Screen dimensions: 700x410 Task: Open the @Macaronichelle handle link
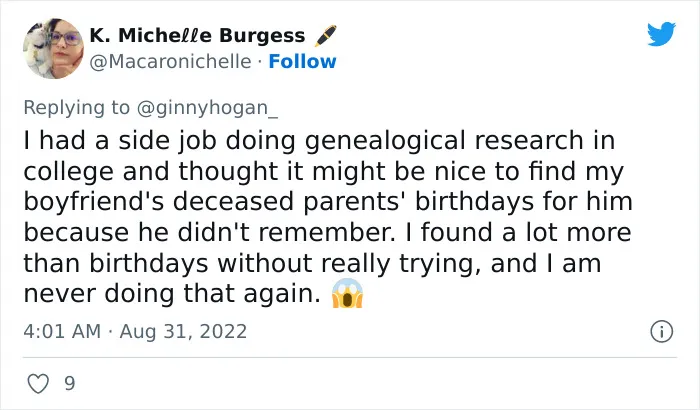(170, 62)
